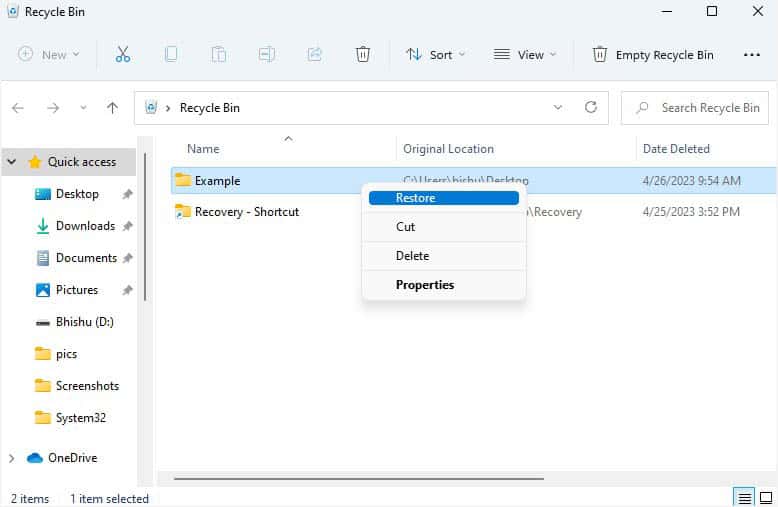Click the Copy toolbar icon
Screen dimensions: 778x507
coord(171,54)
